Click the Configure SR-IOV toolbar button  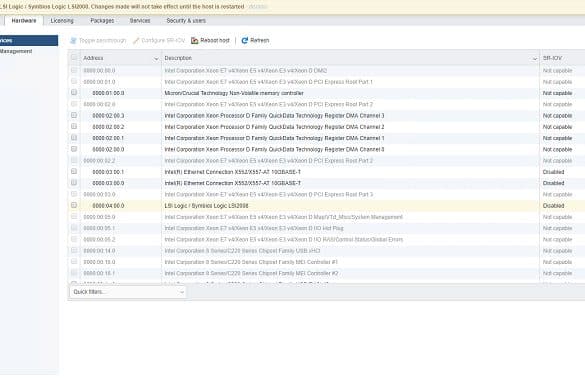(x=159, y=40)
